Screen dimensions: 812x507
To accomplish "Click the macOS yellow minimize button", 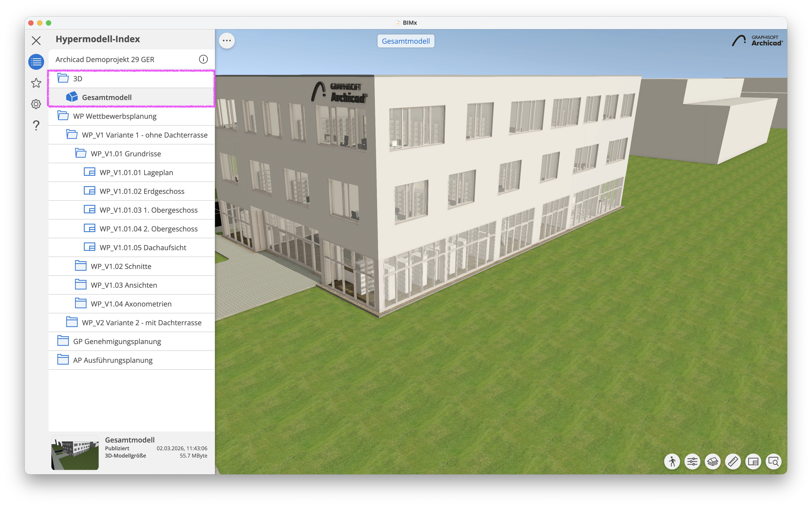I will click(39, 23).
